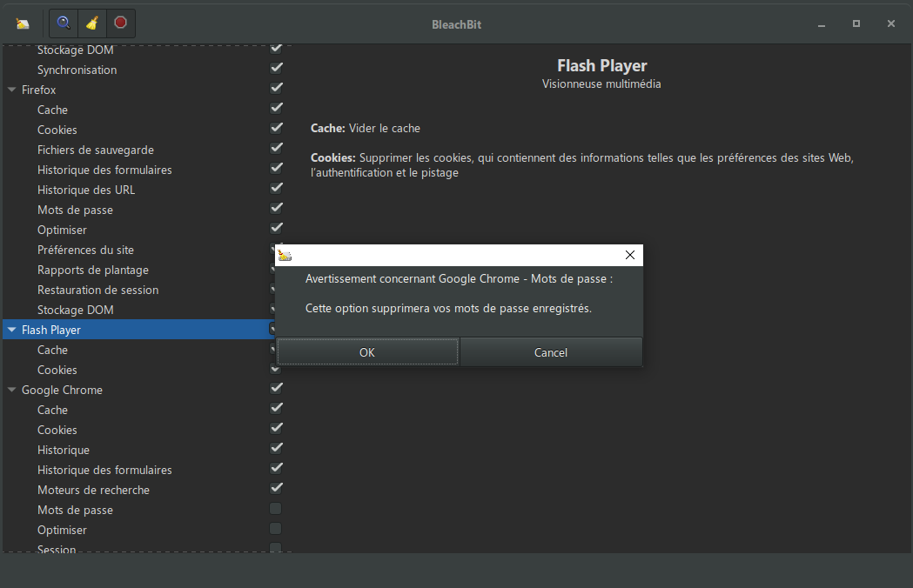This screenshot has height=588, width=913.
Task: Click the red Abort toolbar icon
Action: (x=120, y=23)
